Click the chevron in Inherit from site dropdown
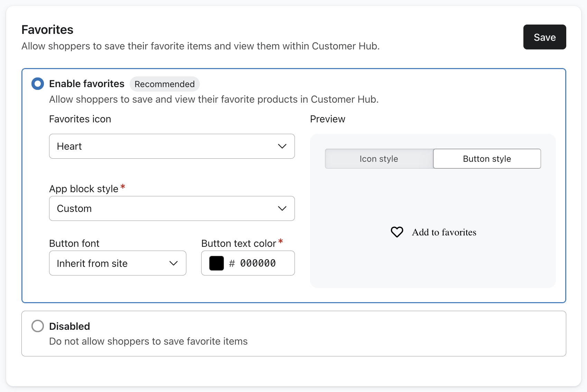587x392 pixels. click(x=174, y=263)
